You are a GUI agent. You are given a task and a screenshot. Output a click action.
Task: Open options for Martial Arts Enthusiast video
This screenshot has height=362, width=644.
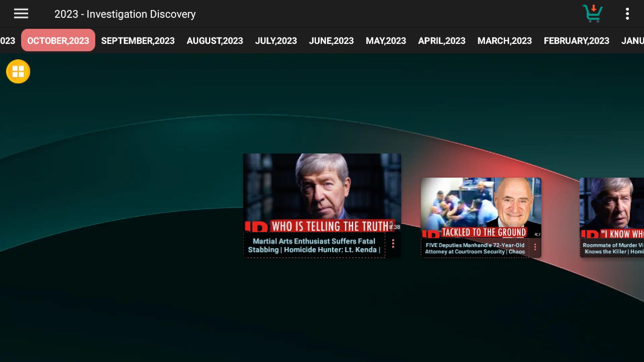393,244
